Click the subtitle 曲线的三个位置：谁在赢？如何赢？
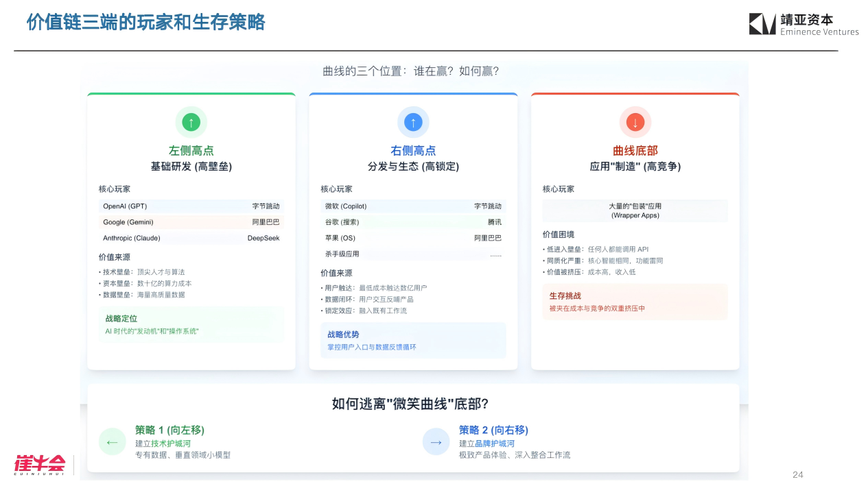Screen dimensions: 868x484 (410, 71)
